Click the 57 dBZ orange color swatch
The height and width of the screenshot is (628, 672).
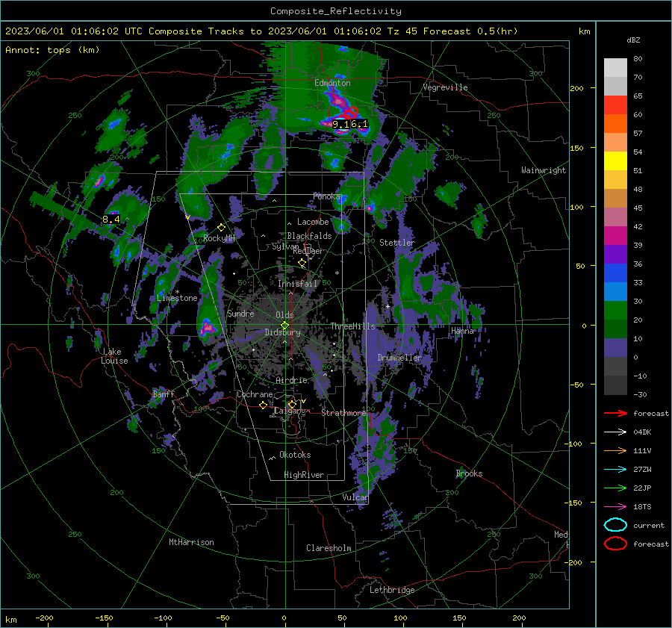[615, 123]
